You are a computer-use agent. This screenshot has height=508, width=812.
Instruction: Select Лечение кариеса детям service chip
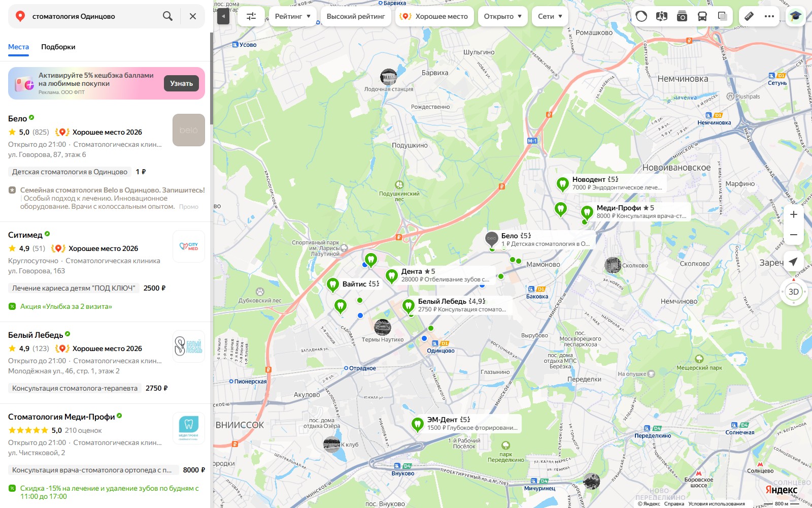click(x=74, y=288)
